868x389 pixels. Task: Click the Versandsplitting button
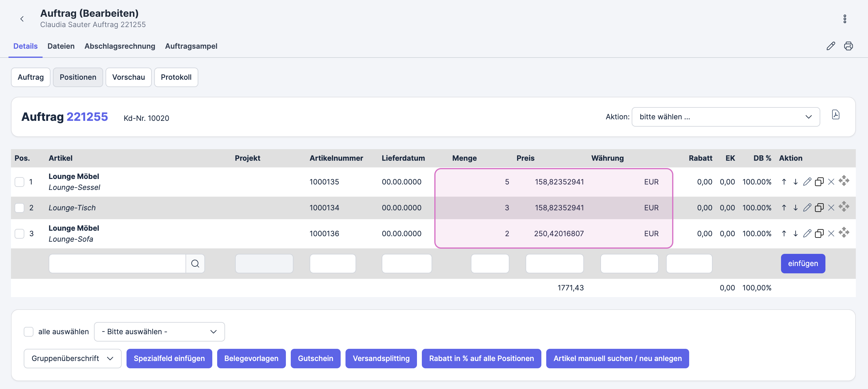point(381,358)
